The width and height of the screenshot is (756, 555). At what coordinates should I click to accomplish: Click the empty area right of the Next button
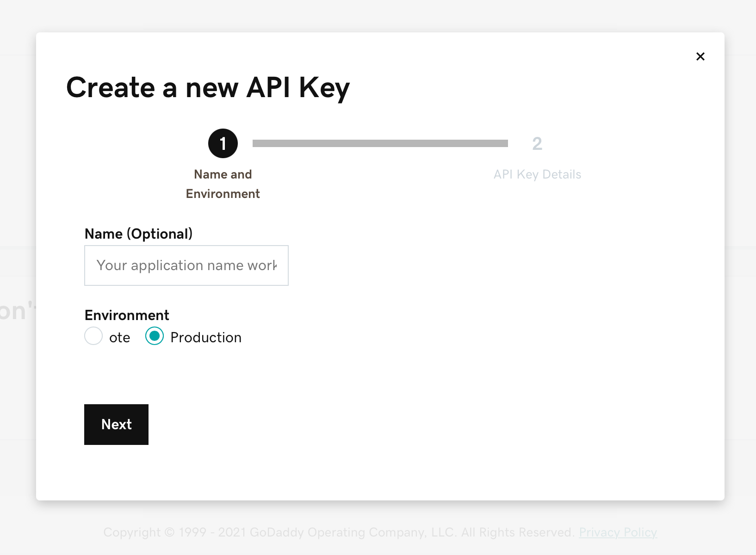click(370, 425)
